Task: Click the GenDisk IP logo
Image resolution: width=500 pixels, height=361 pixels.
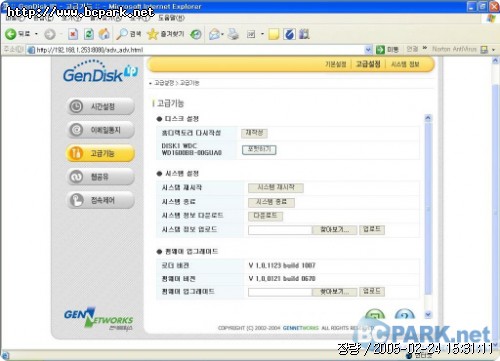Action: 100,71
